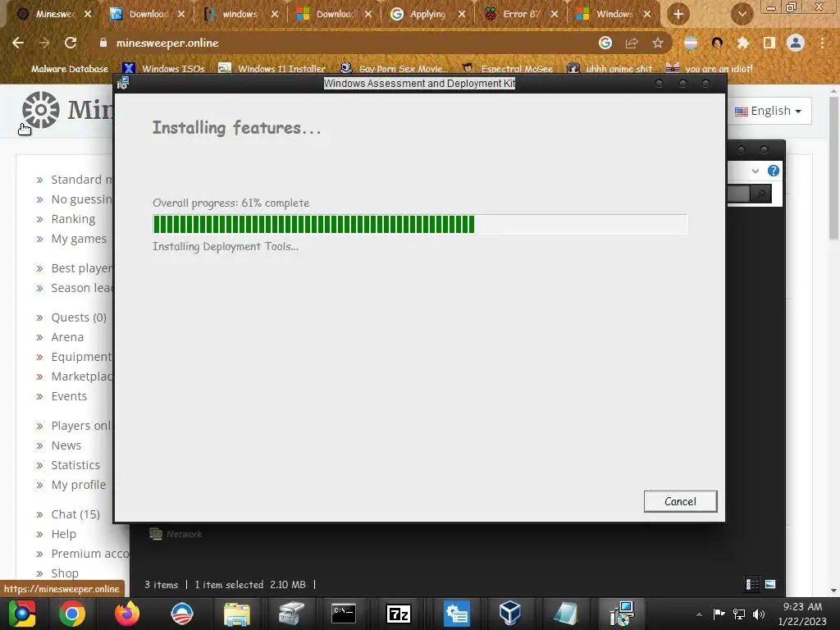This screenshot has width=840, height=630.
Task: Click the volume speaker tray icon
Action: point(759,614)
